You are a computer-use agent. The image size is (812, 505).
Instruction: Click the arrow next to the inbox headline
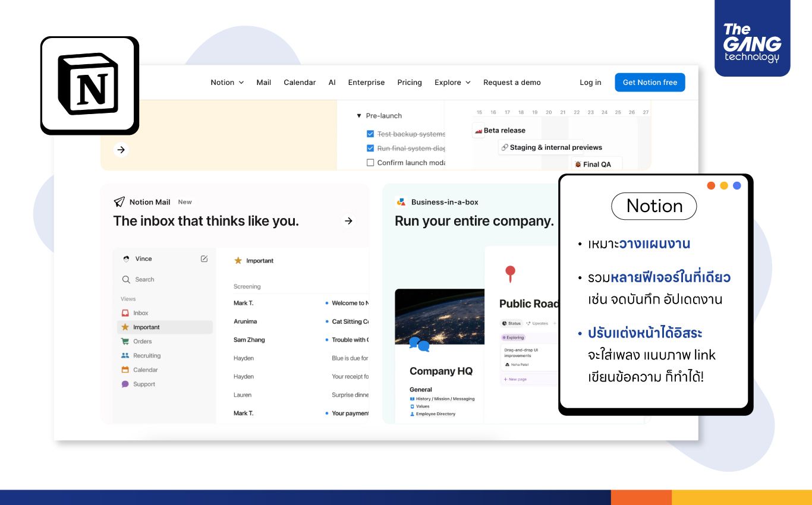tap(349, 221)
